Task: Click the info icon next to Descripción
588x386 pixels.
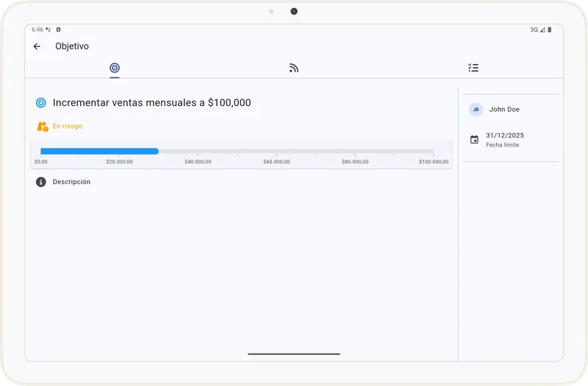Action: tap(41, 182)
